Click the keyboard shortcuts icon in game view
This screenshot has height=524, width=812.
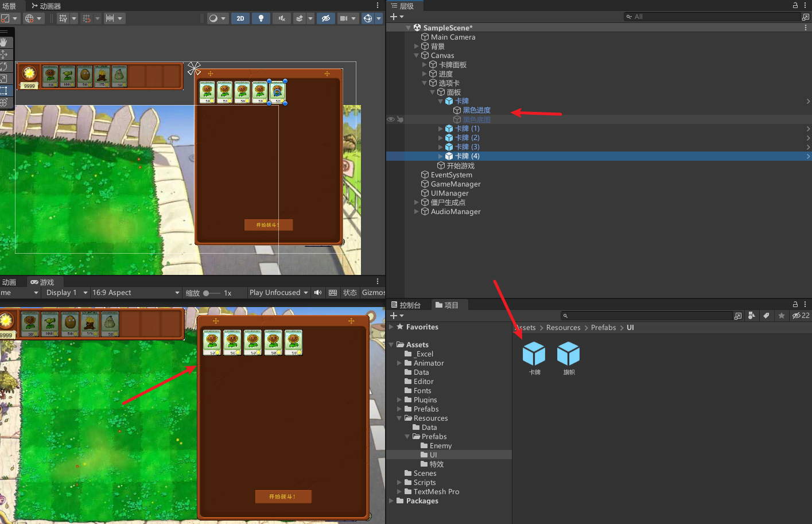(x=332, y=293)
